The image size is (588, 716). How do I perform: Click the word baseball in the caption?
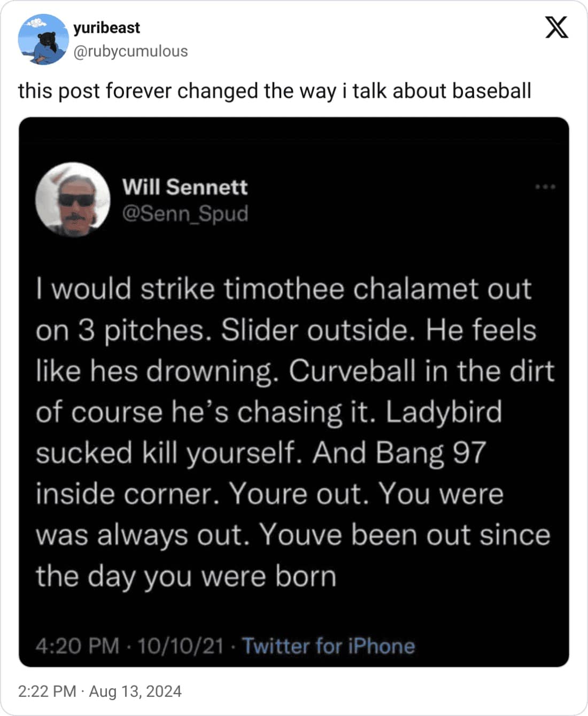pos(491,91)
